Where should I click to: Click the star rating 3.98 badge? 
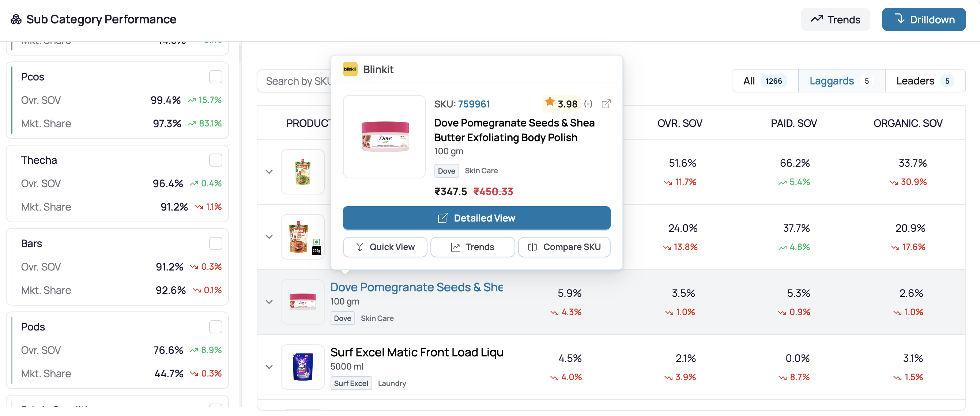[x=561, y=103]
